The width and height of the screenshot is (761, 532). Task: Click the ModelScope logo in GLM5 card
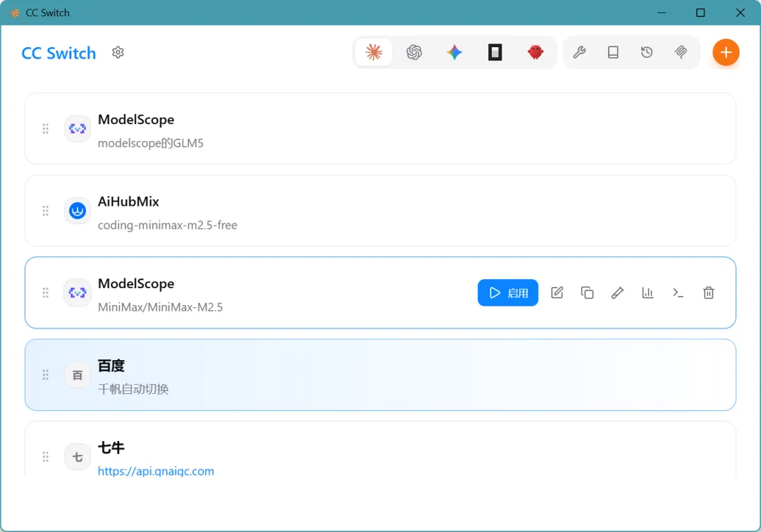click(x=78, y=129)
